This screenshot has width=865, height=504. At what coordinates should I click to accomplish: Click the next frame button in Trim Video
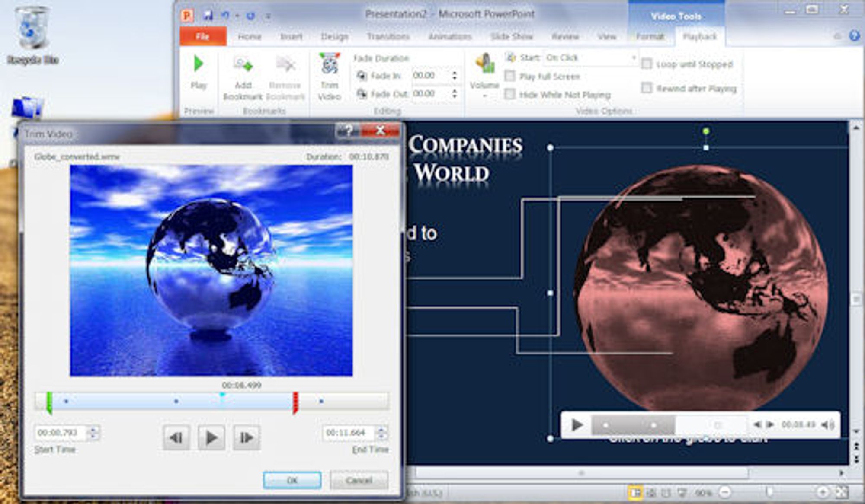pyautogui.click(x=247, y=437)
